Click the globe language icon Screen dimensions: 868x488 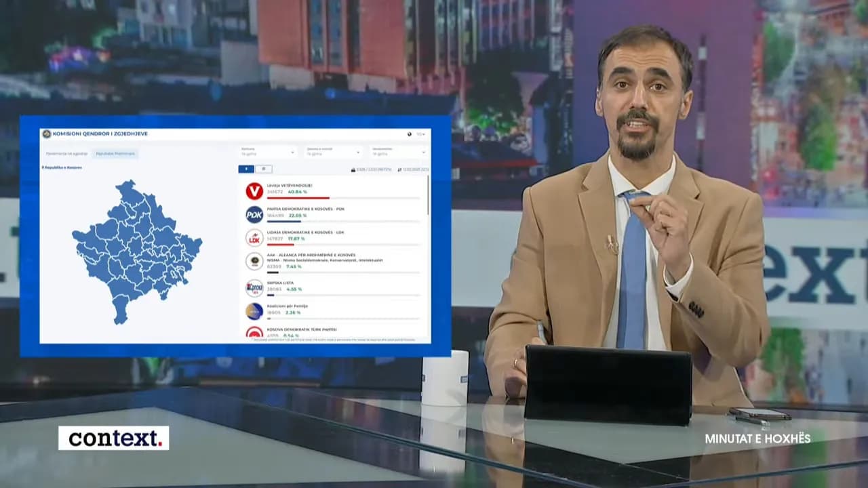[x=410, y=134]
